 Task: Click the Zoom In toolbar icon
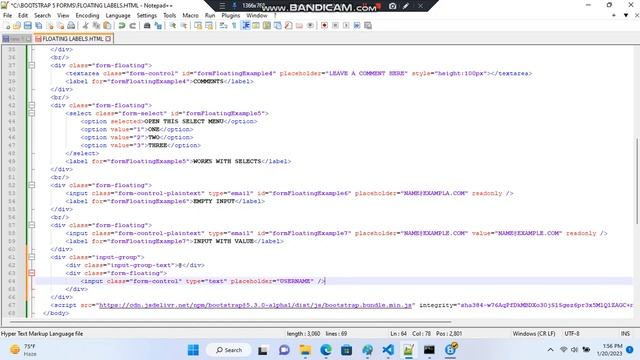[173, 25]
